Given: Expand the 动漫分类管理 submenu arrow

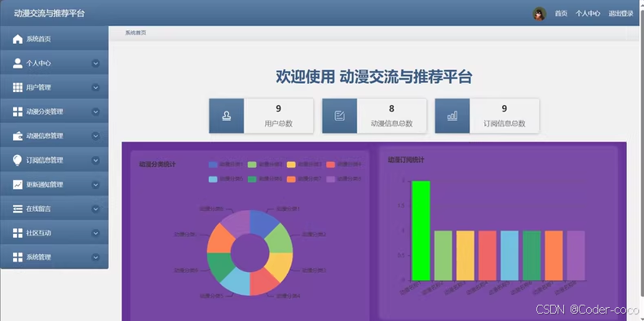Looking at the screenshot, I should 95,112.
